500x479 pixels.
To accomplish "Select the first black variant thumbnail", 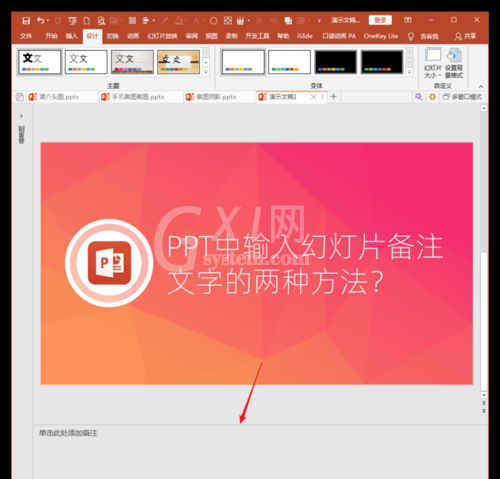I will (x=336, y=62).
